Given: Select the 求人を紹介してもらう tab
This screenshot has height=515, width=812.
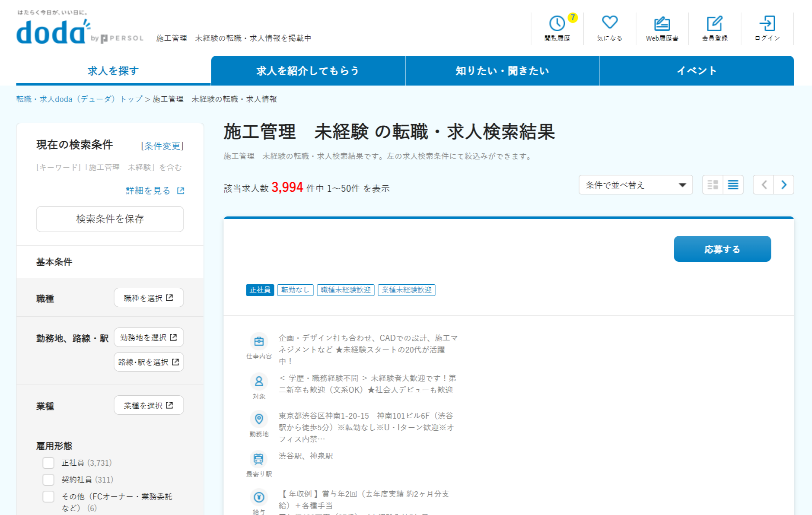Looking at the screenshot, I should pos(308,70).
